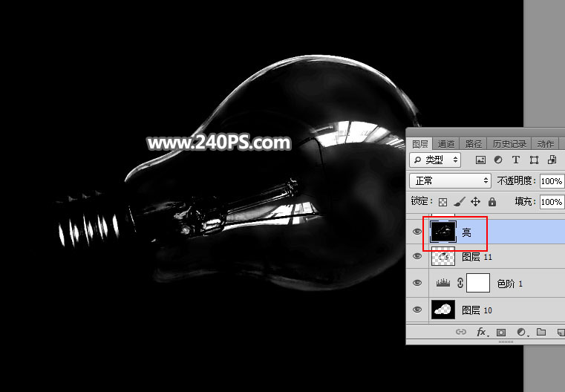Click the shape layer filter icon

pyautogui.click(x=534, y=160)
